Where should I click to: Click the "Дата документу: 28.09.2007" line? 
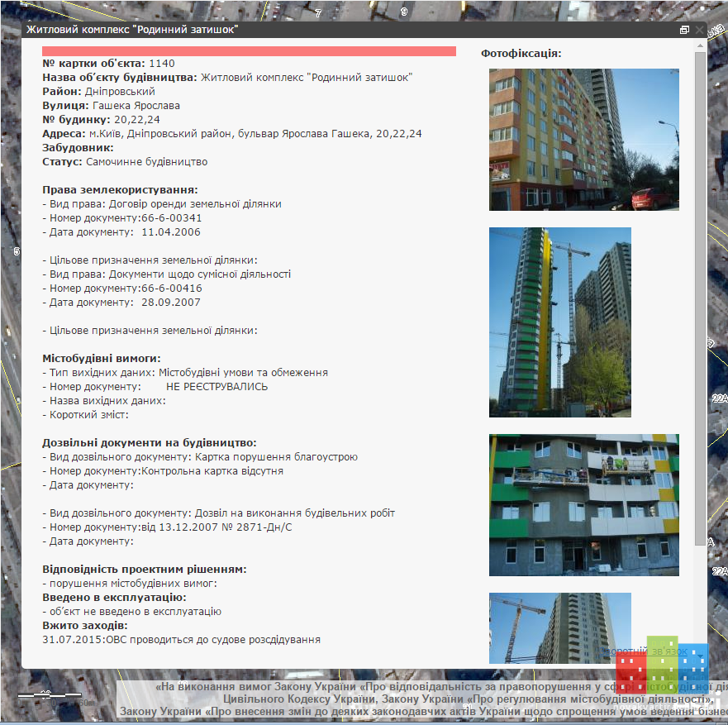pos(121,302)
